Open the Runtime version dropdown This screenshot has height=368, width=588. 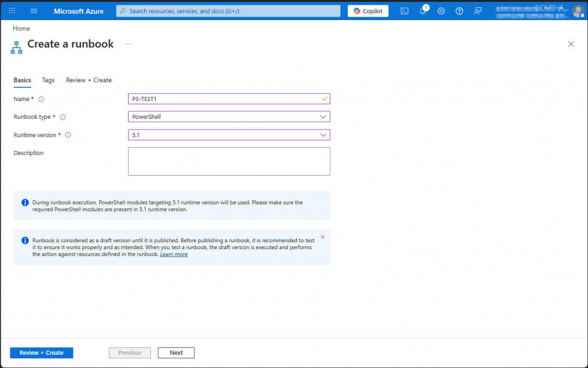[229, 134]
